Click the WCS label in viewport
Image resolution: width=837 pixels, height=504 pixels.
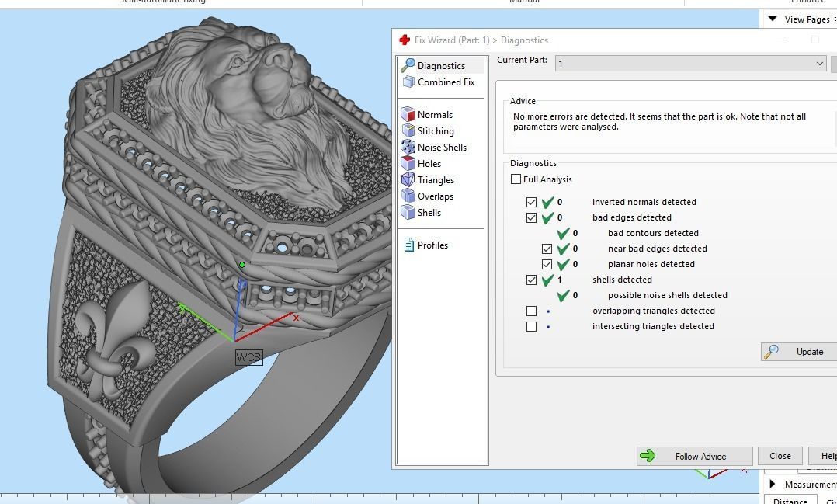pos(248,357)
